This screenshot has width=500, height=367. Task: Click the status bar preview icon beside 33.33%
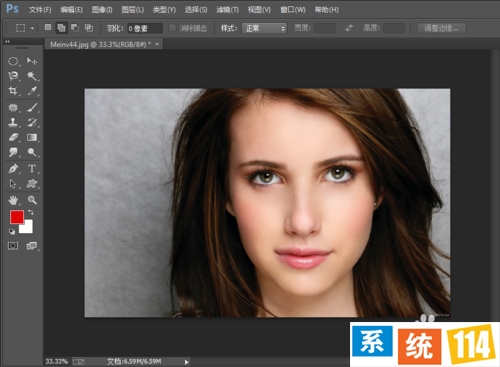click(x=78, y=362)
